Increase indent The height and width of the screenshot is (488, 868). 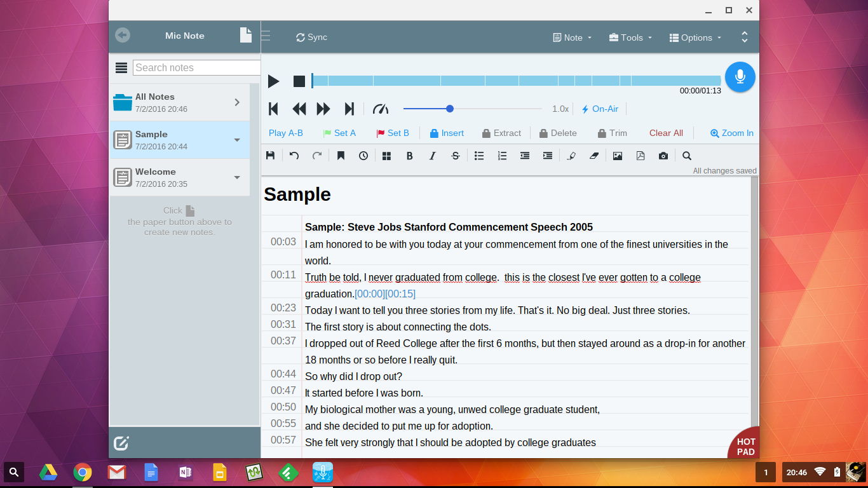(x=548, y=156)
